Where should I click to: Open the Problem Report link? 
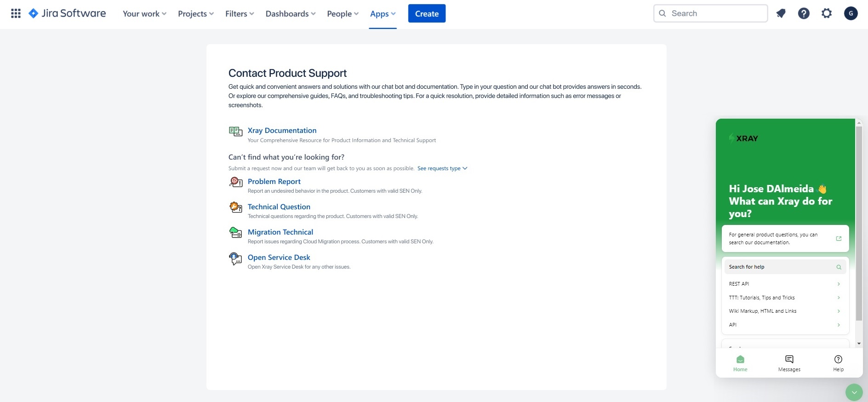click(274, 182)
